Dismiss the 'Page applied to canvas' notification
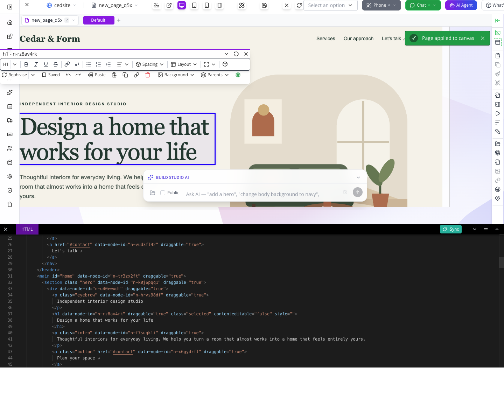Viewport: 504px width, 420px height. point(483,38)
